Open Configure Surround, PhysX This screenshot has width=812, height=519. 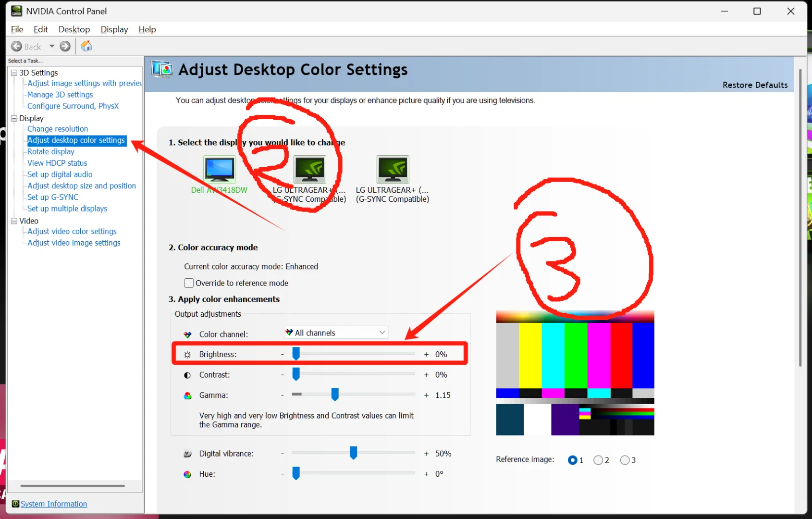[73, 106]
